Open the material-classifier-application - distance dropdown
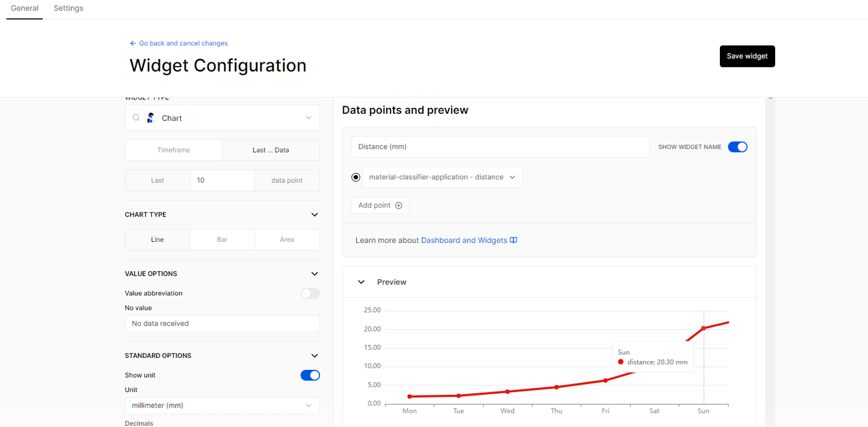 [x=443, y=177]
